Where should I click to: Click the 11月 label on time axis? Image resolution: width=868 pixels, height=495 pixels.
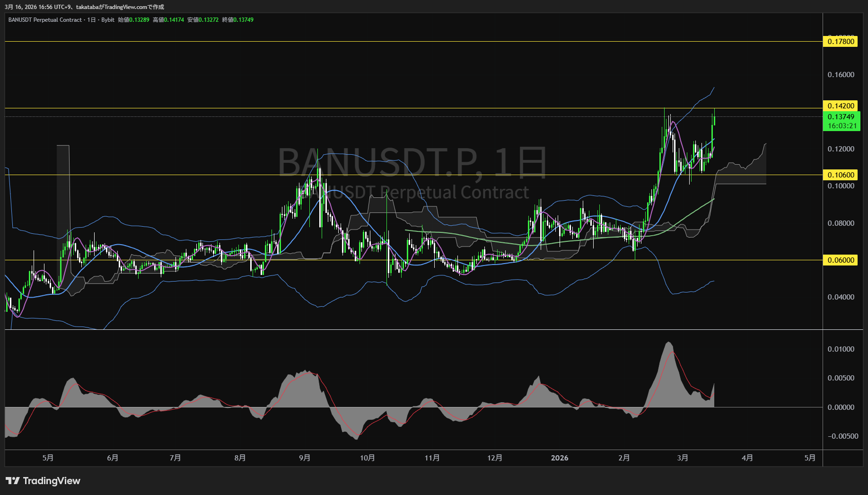pos(432,458)
